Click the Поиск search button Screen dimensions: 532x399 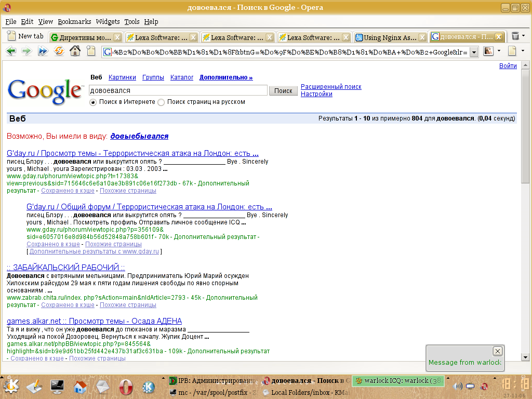283,90
